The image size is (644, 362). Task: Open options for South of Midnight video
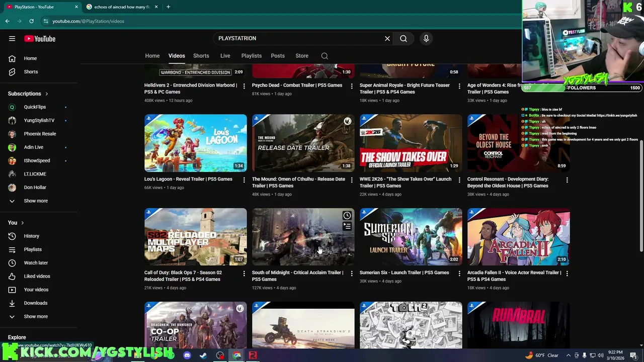click(x=352, y=274)
